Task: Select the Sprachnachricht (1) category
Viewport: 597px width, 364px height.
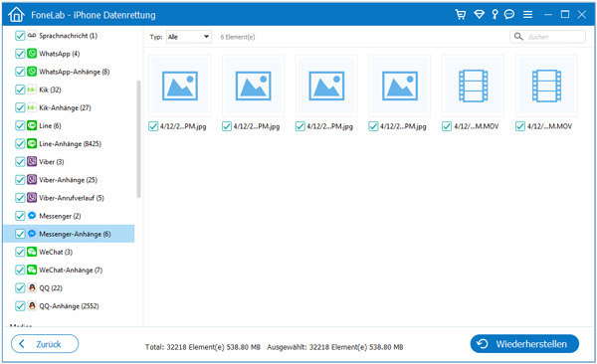Action: coord(68,36)
